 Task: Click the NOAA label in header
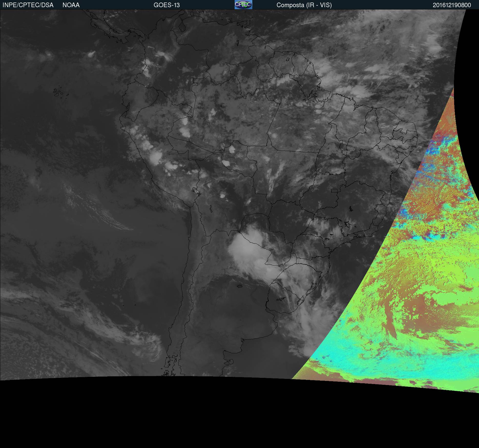coord(71,5)
